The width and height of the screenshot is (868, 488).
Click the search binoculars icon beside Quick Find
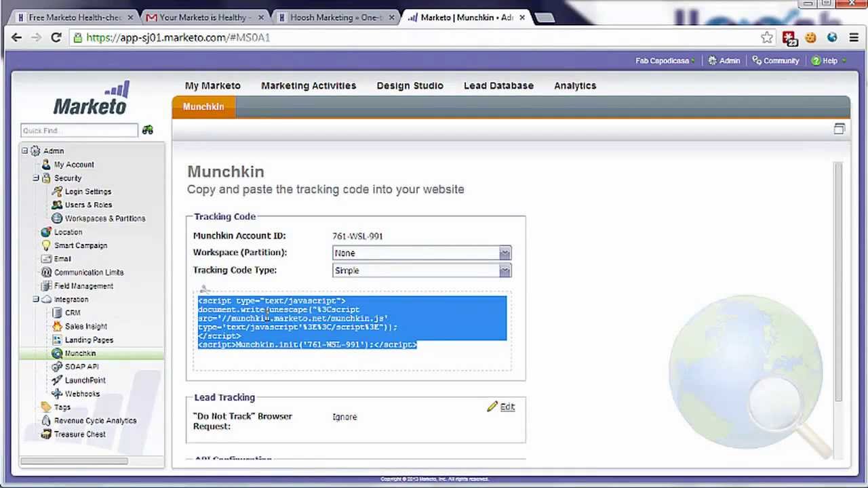click(148, 130)
